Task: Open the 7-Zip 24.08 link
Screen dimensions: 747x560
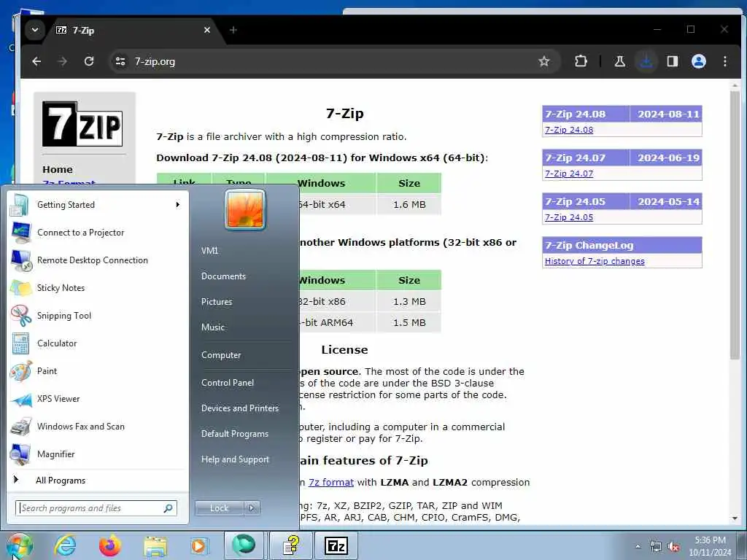Action: (x=569, y=130)
